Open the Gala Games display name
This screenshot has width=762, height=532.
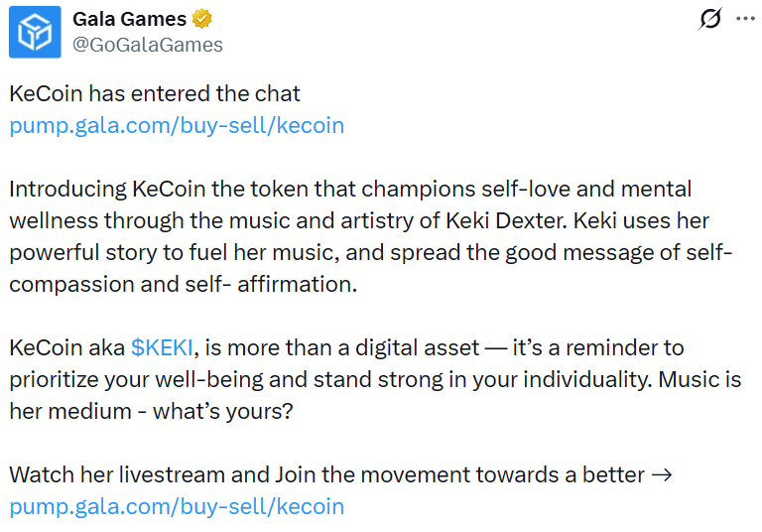tap(129, 19)
